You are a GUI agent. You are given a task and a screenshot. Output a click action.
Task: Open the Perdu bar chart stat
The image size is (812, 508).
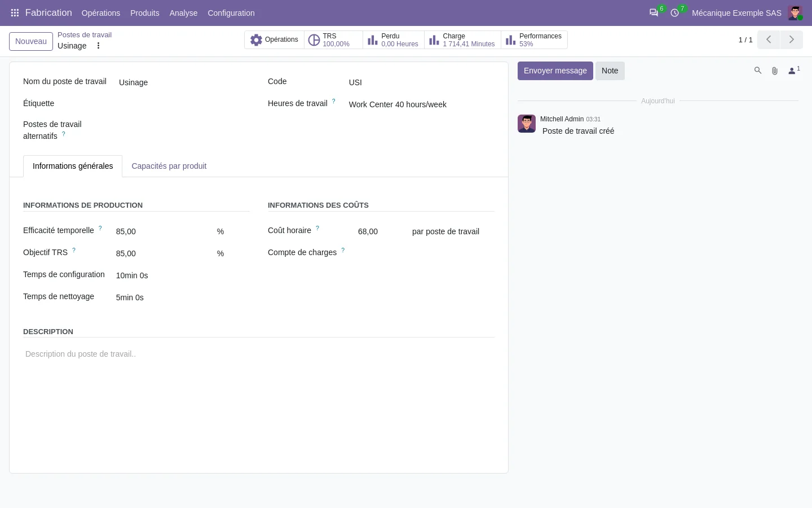pyautogui.click(x=394, y=40)
